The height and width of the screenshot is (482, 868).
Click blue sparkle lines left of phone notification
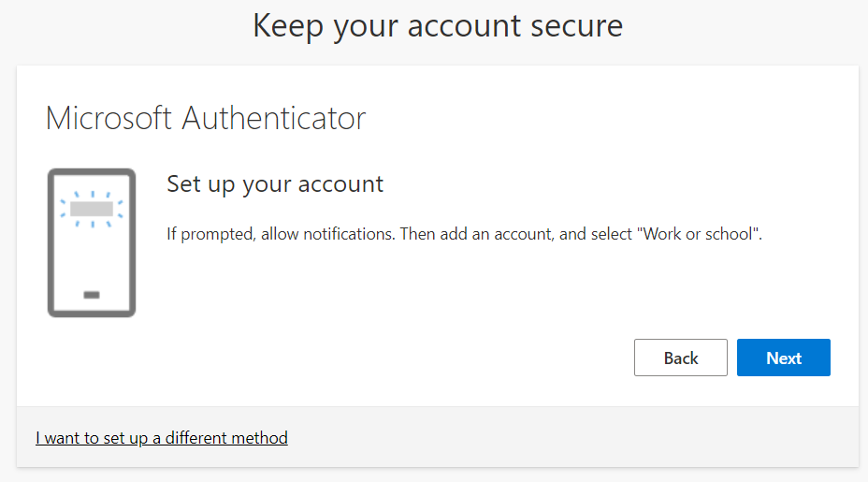pyautogui.click(x=64, y=209)
